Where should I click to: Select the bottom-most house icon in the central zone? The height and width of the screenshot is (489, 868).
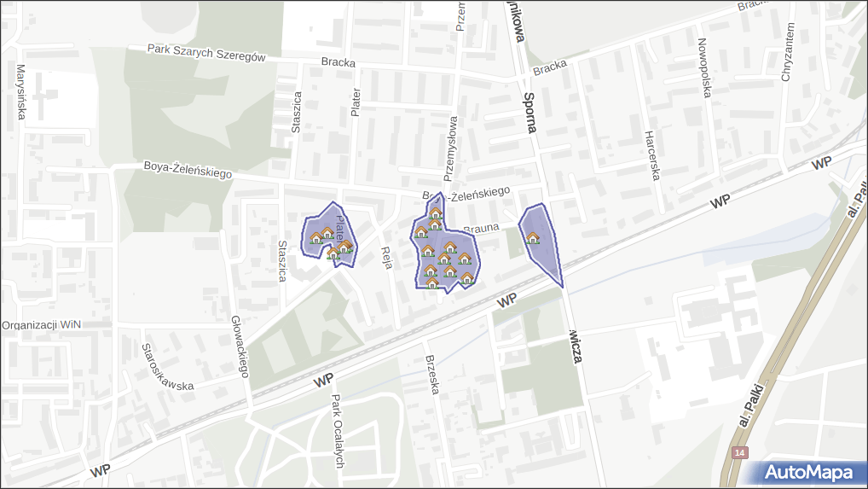point(432,283)
